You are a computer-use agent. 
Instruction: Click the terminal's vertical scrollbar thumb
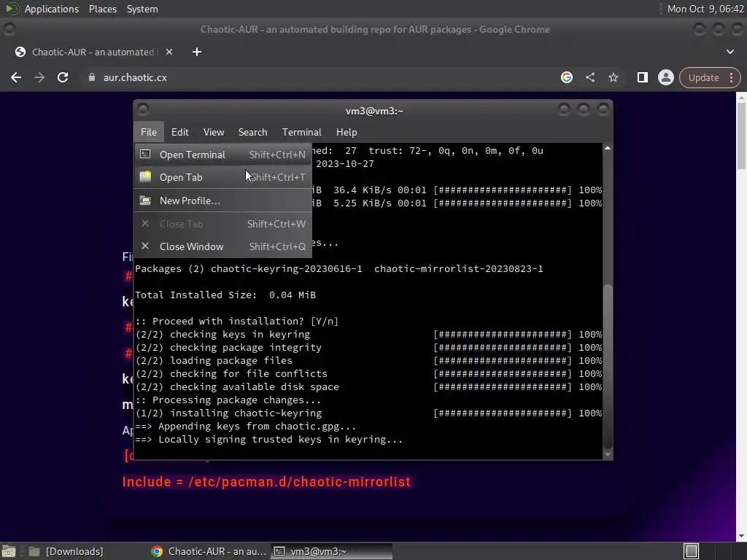tap(608, 366)
